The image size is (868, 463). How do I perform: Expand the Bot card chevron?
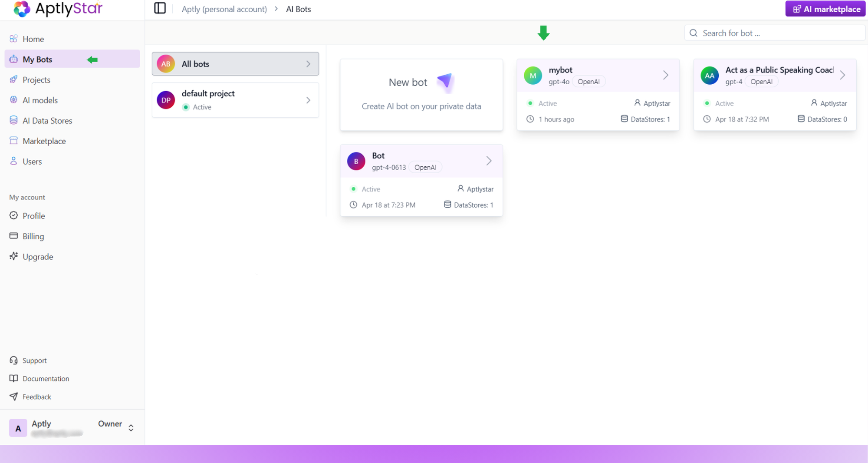(x=489, y=161)
